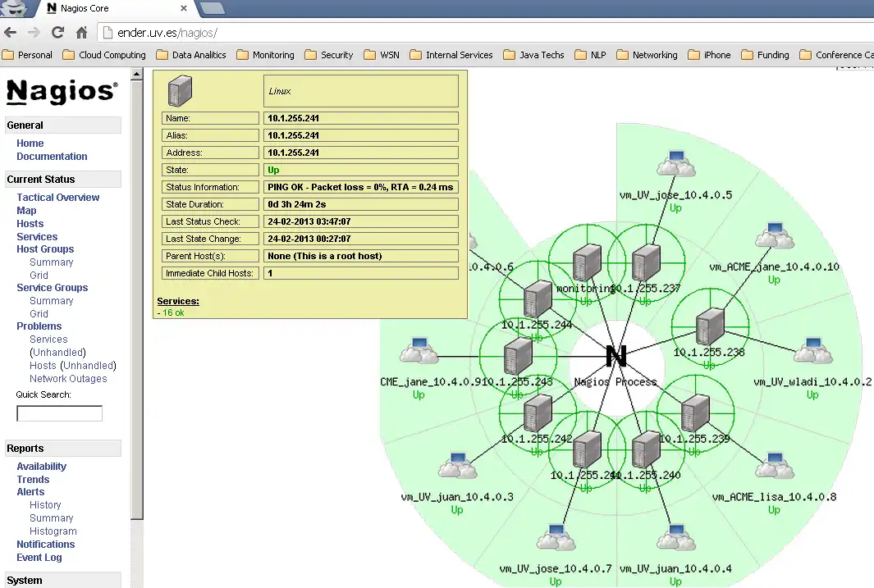Viewport: 874px width, 588px height.
Task: Open the Notifications link
Action: 46,544
